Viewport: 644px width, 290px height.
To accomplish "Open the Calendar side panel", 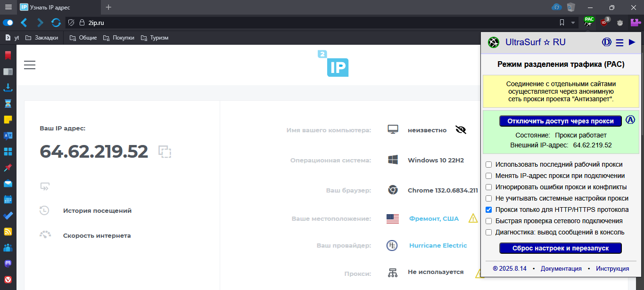I will [8, 200].
